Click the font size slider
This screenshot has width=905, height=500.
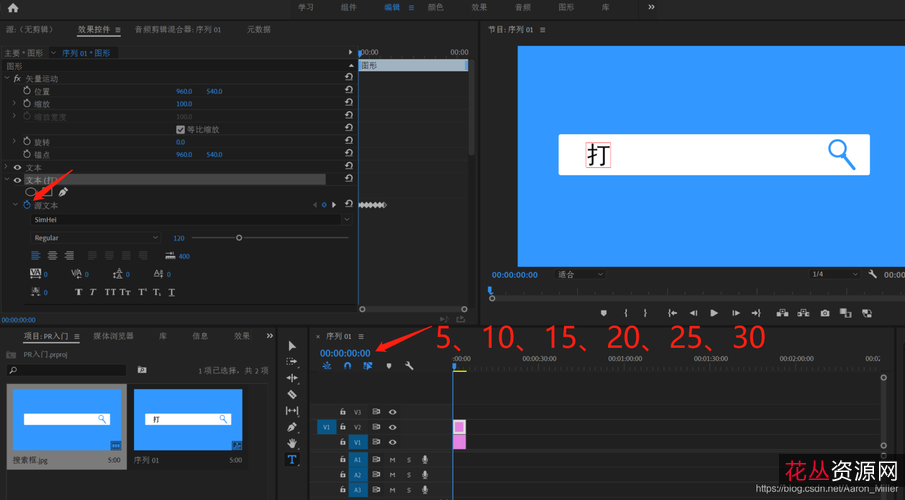tap(239, 238)
